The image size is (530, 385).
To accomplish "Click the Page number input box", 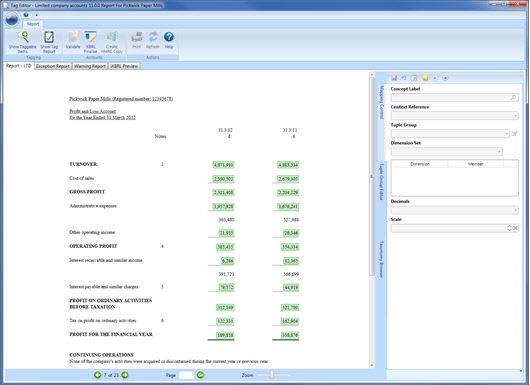I will click(x=186, y=375).
